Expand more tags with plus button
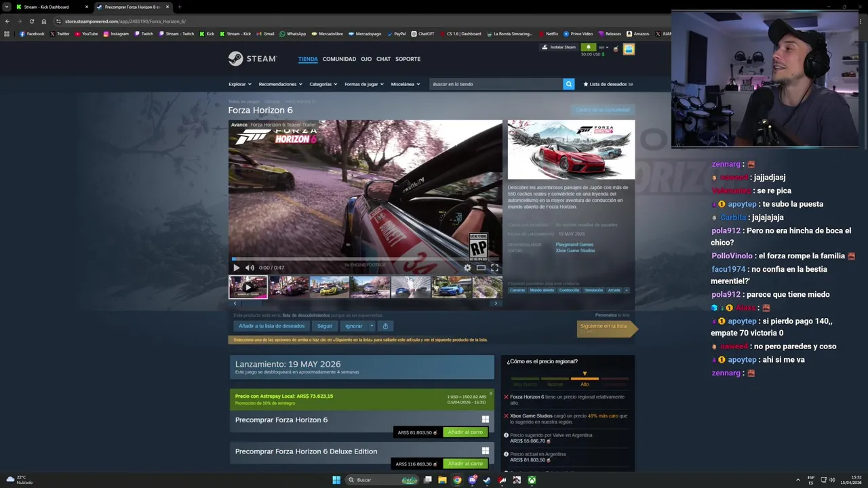 [x=626, y=290]
